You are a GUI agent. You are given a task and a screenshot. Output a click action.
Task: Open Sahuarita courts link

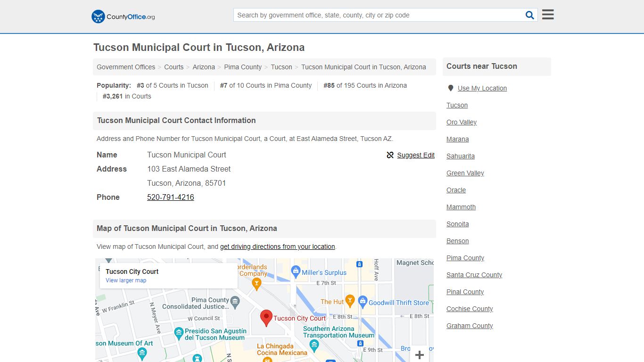click(461, 156)
